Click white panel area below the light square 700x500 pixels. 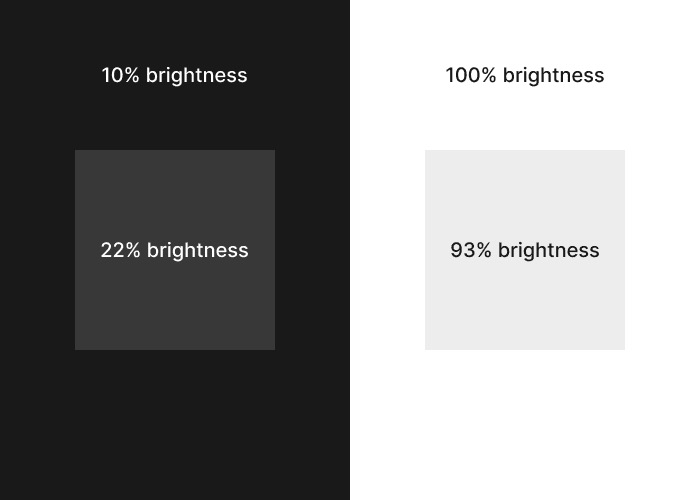[x=525, y=424]
